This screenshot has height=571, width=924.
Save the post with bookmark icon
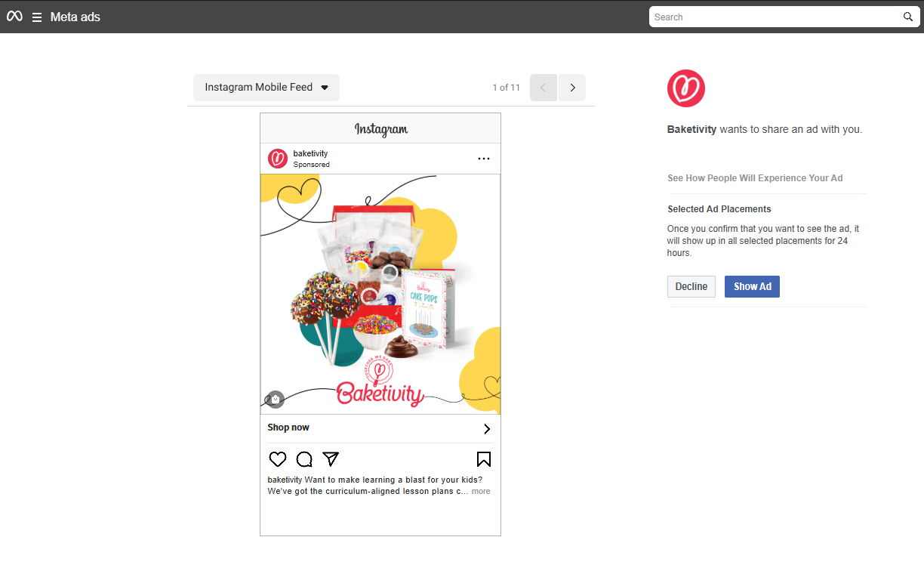[x=484, y=459]
